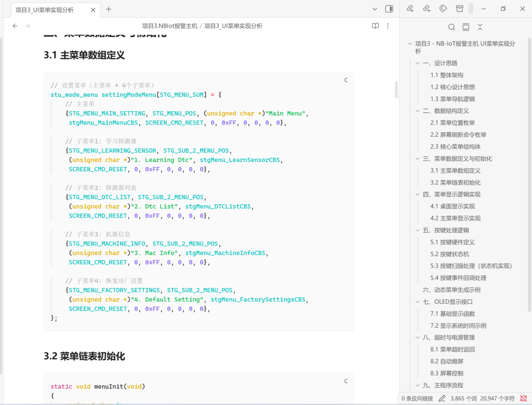Jump to 5.3 按键扫描处理 in outline
This screenshot has width=532, height=405.
pyautogui.click(x=471, y=266)
